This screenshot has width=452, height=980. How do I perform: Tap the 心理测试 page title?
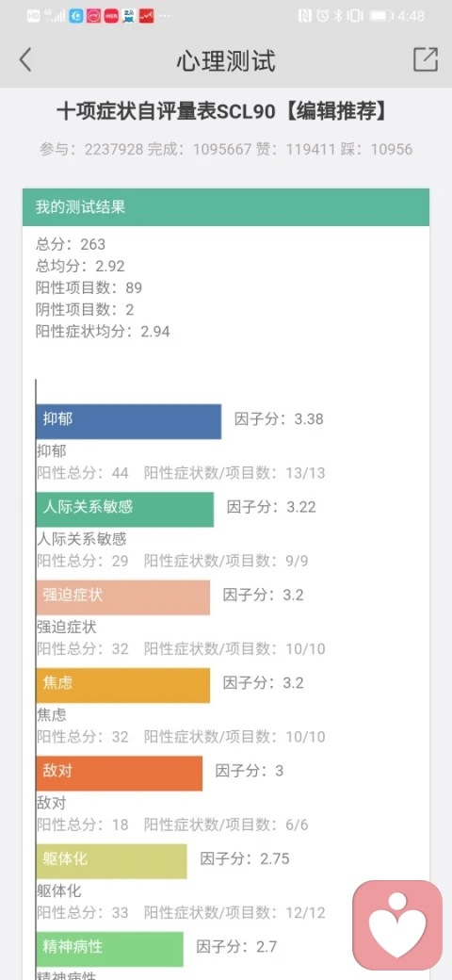(x=226, y=60)
